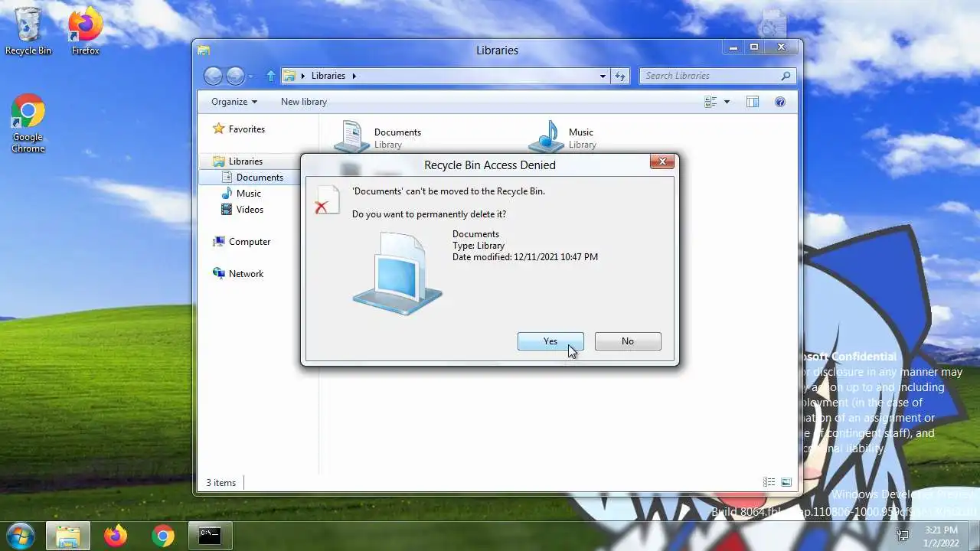The width and height of the screenshot is (980, 551).
Task: Open Recycle Bin desktop icon
Action: [28, 31]
